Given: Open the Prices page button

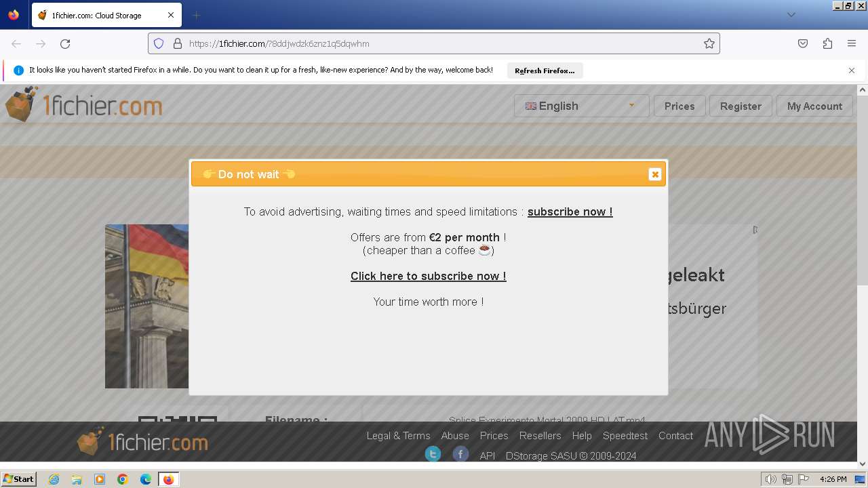Looking at the screenshot, I should (x=679, y=106).
